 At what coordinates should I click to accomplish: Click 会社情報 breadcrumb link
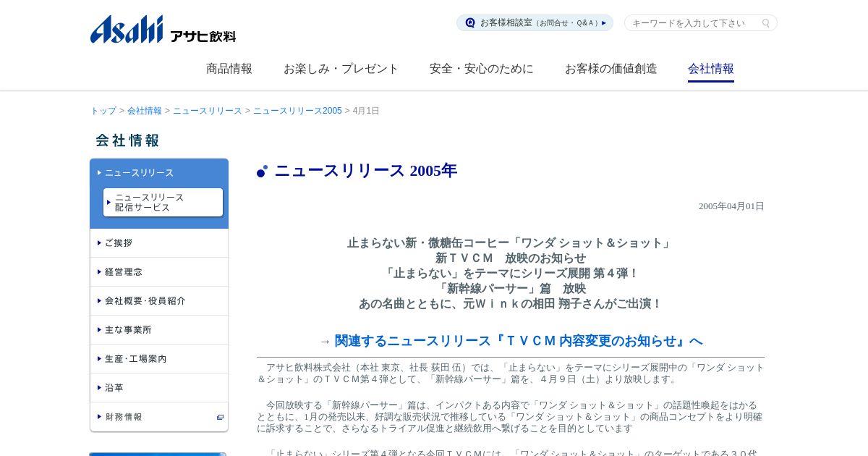(145, 111)
